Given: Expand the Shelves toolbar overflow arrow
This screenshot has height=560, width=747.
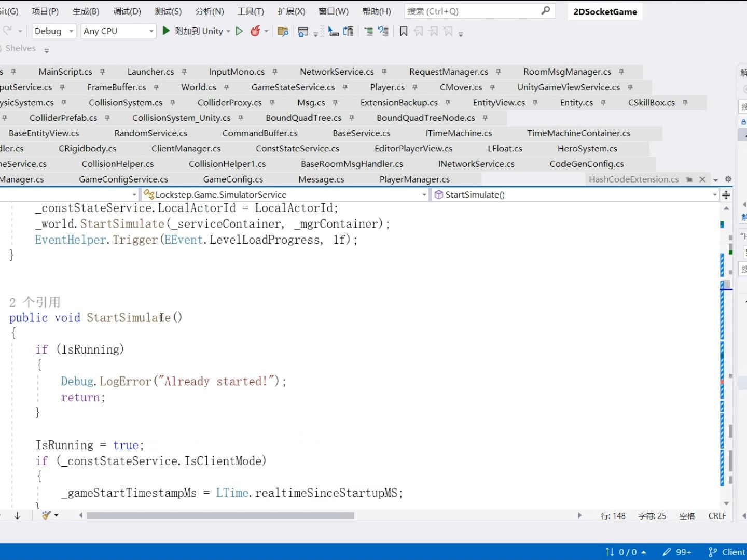Looking at the screenshot, I should (x=47, y=51).
